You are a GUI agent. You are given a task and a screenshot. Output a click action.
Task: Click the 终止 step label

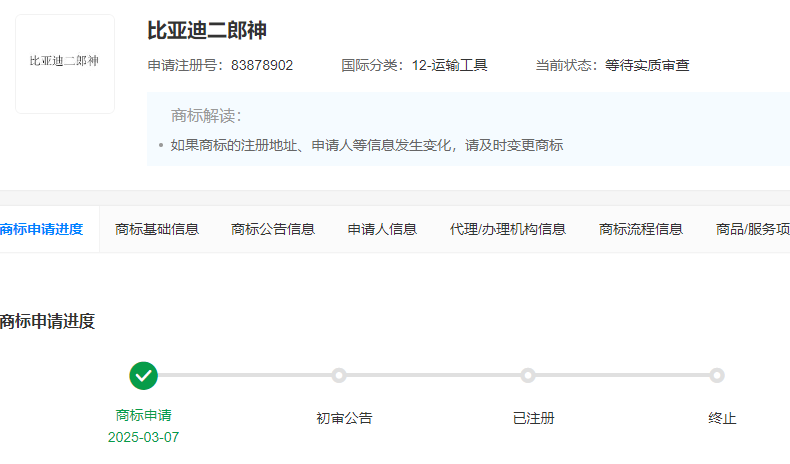[722, 418]
